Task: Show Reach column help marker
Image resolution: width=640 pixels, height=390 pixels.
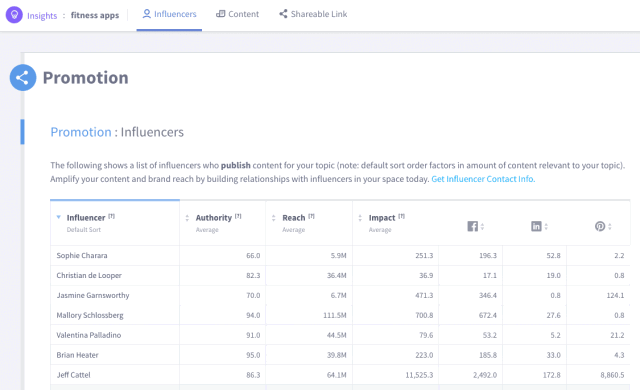Action: [x=311, y=216]
